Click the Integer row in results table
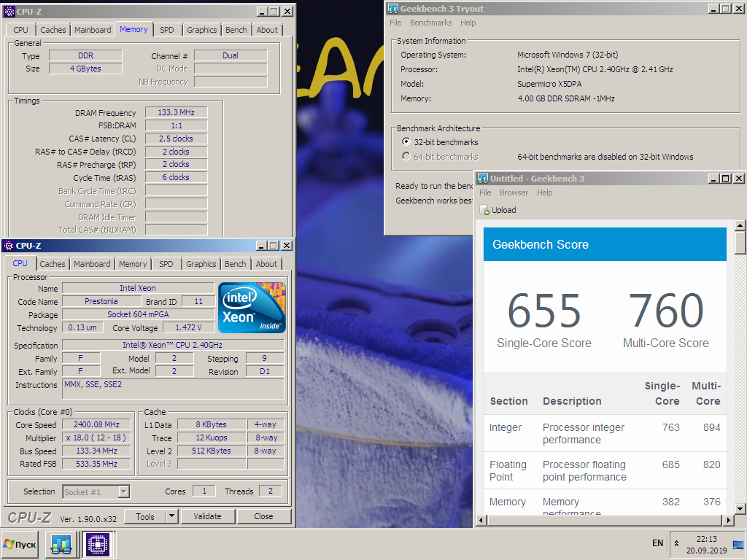Viewport: 747px width, 560px height. [x=605, y=433]
